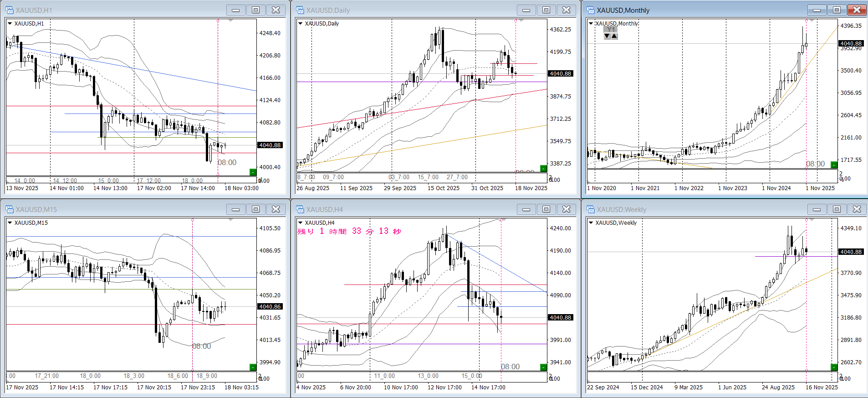Open the XAUUSD,M15 chart label dropdown arrow
Screen dimensions: 868x398
tap(10, 223)
